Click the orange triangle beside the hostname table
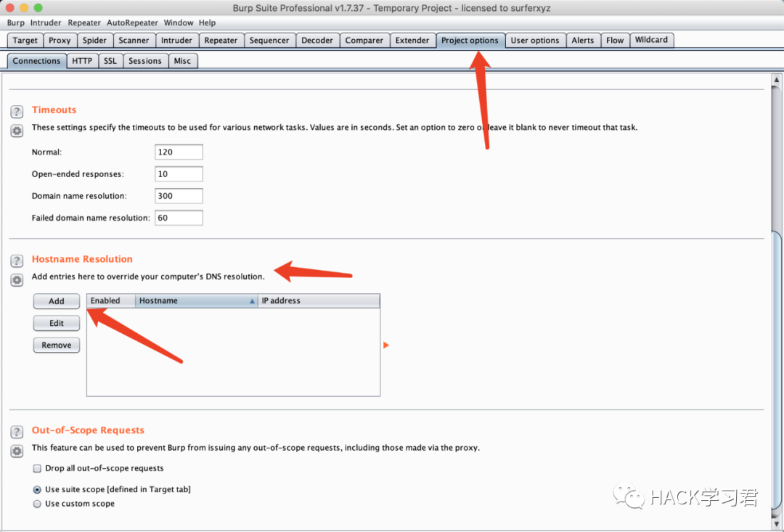Viewport: 784px width, 532px height. pos(386,345)
